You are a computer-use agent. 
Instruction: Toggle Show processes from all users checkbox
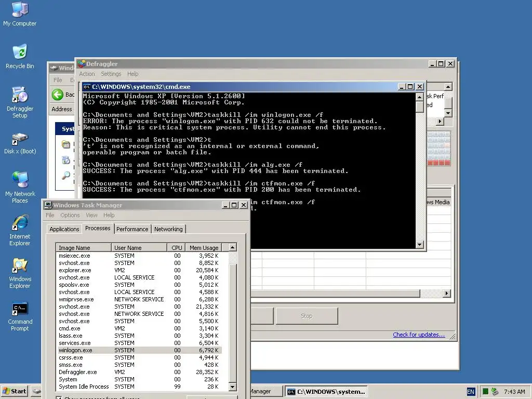(59, 397)
